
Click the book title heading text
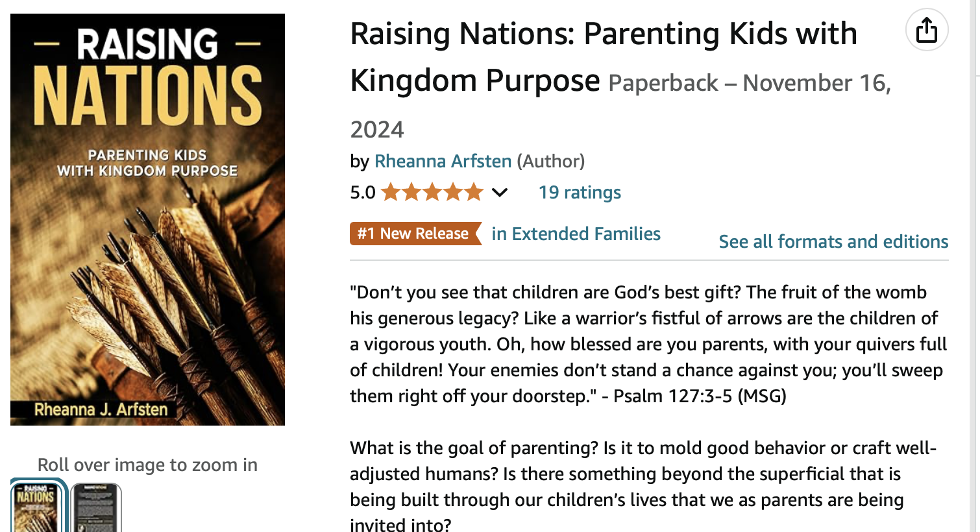point(603,35)
